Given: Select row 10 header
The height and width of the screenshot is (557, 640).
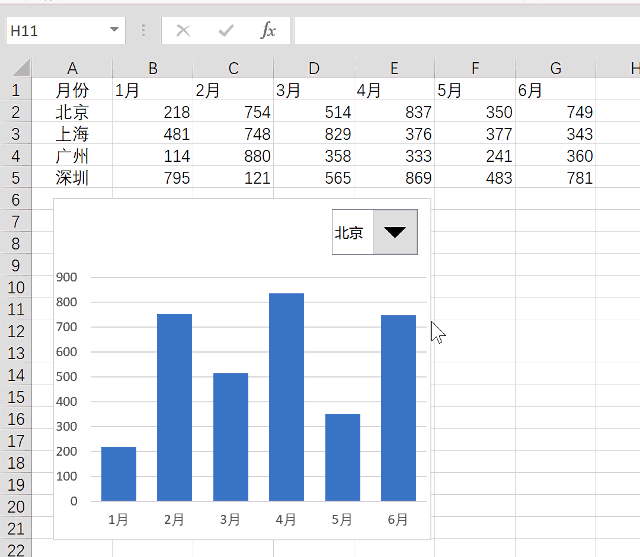Looking at the screenshot, I should [x=16, y=288].
